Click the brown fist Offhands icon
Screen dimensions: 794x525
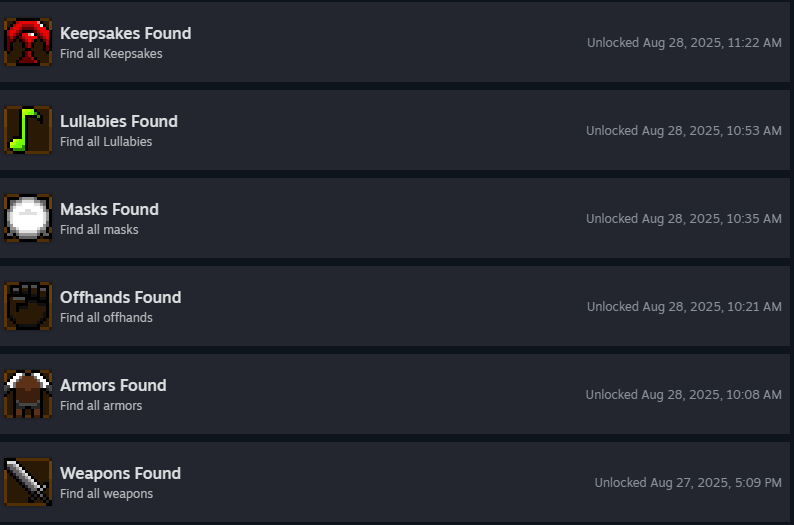pyautogui.click(x=28, y=306)
